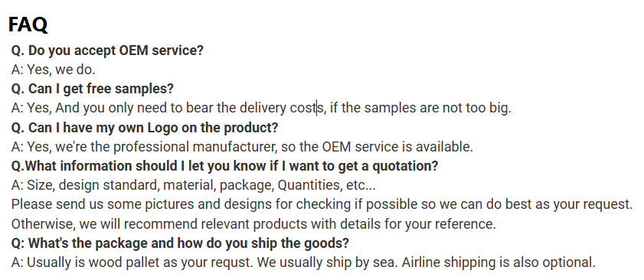Click the question about getting a quotation

tap(224, 166)
